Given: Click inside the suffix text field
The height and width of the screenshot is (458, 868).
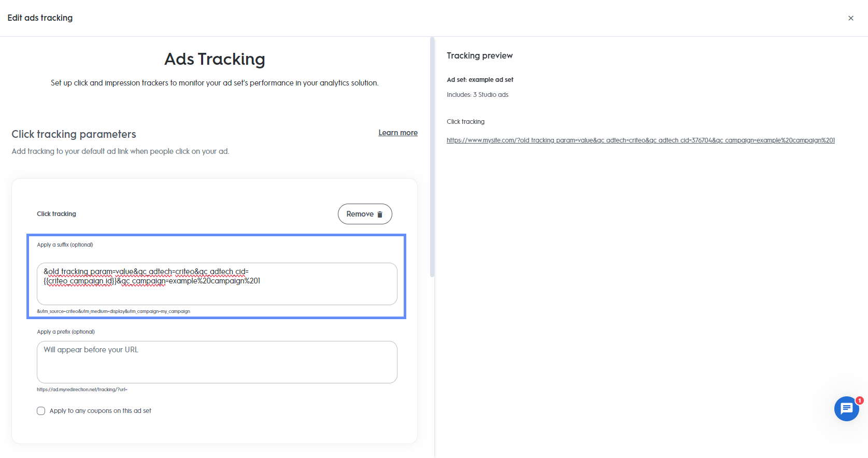Looking at the screenshot, I should [x=217, y=284].
